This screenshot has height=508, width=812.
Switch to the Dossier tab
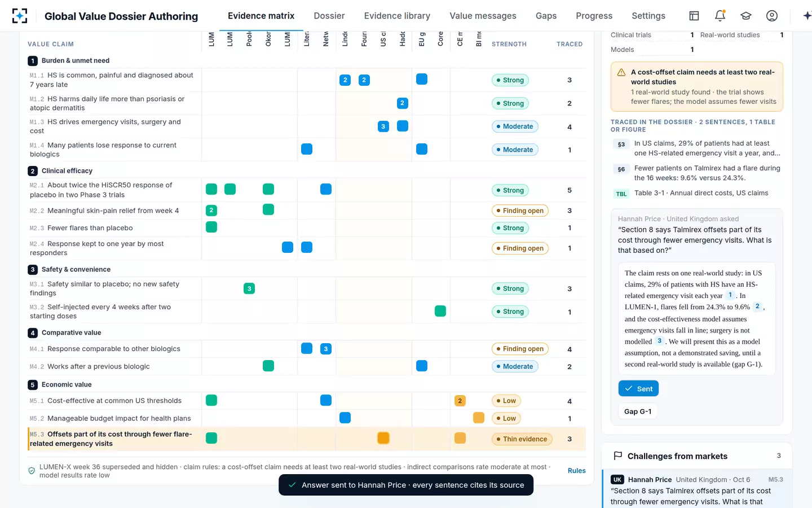point(329,16)
